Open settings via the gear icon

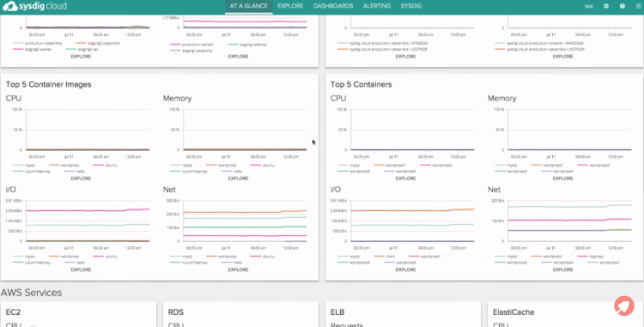click(x=606, y=6)
